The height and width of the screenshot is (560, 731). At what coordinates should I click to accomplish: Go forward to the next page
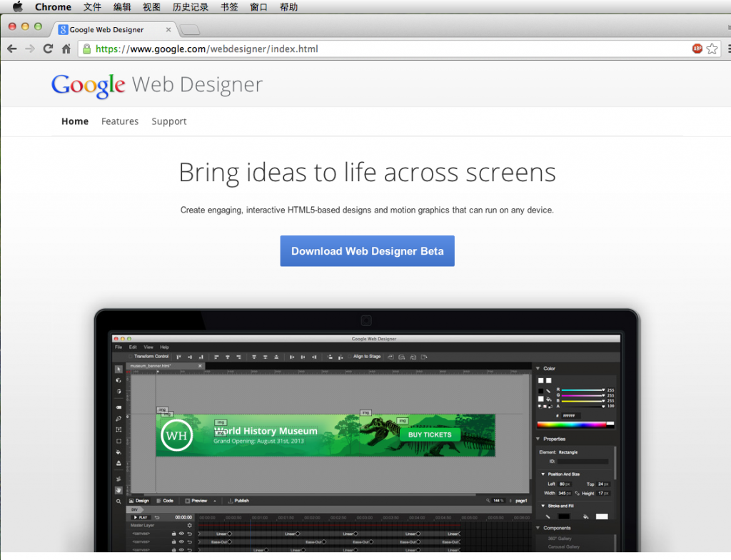(30, 49)
